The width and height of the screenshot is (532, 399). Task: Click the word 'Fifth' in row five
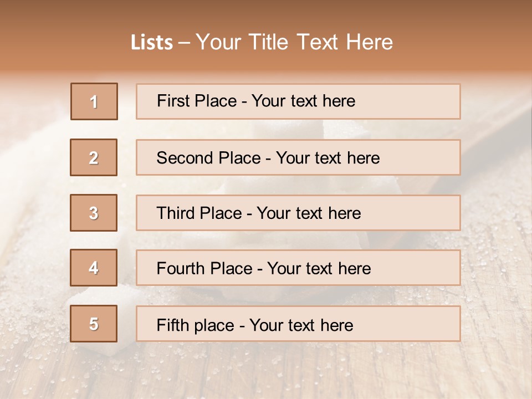tap(173, 325)
